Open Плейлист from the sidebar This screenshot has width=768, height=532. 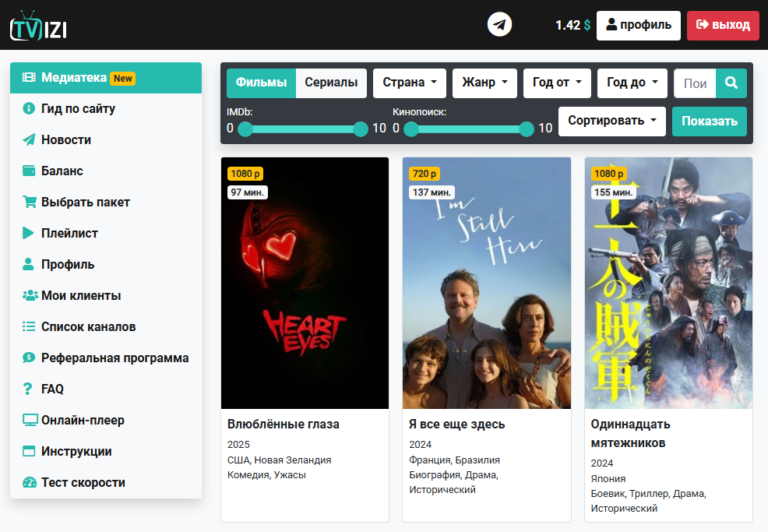tap(106, 233)
